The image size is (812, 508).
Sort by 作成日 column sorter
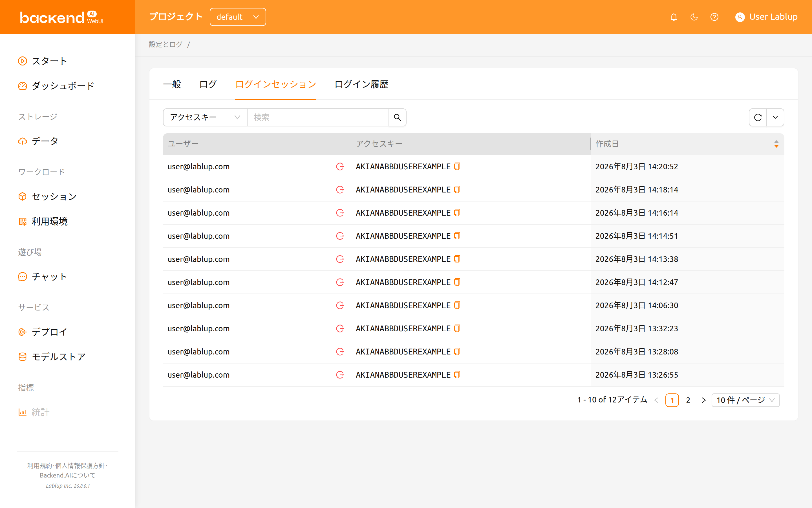pos(776,144)
